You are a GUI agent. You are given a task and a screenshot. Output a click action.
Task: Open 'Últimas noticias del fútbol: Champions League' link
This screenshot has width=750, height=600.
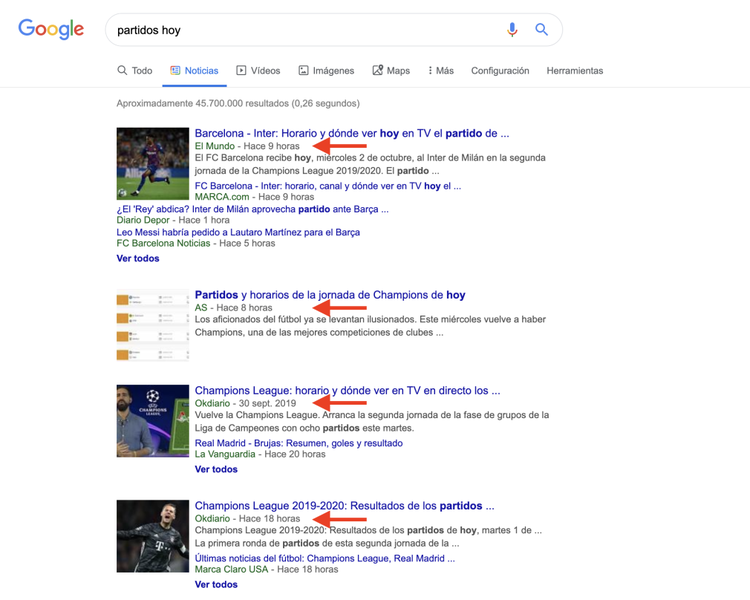click(325, 558)
